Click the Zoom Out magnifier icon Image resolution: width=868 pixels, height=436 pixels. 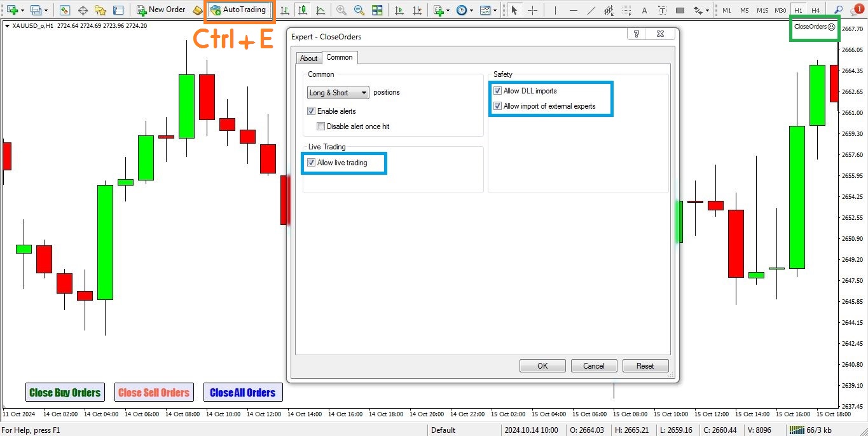point(359,10)
